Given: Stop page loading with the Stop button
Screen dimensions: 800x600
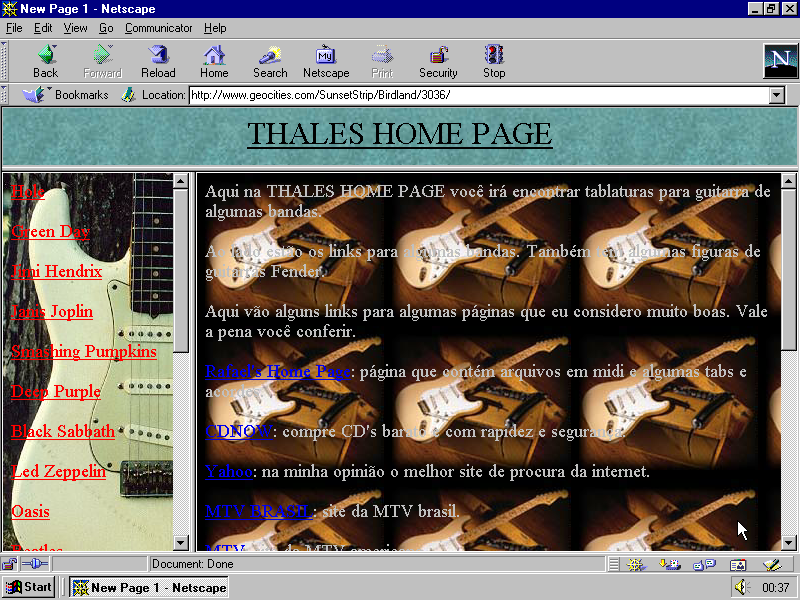Looking at the screenshot, I should click(x=494, y=61).
